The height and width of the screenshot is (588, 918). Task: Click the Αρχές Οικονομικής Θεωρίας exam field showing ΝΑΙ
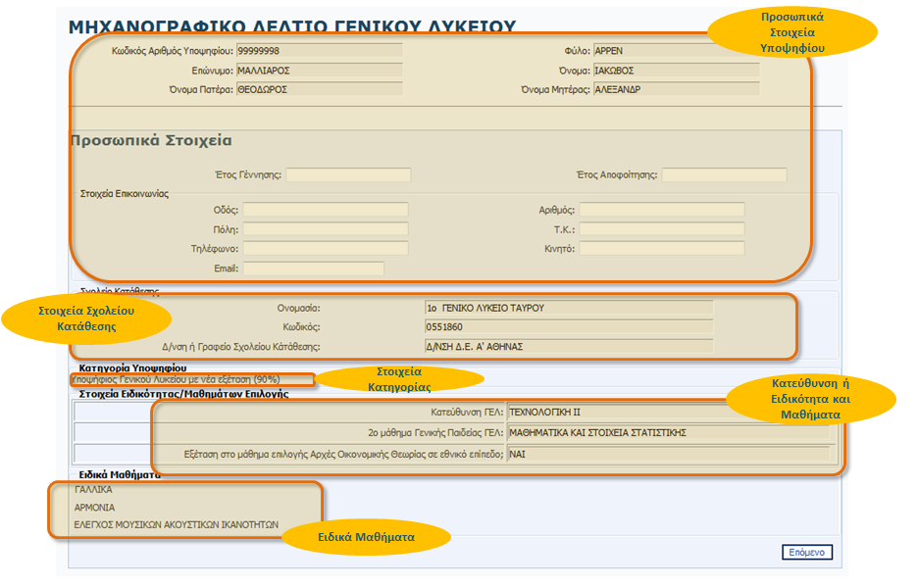click(669, 454)
